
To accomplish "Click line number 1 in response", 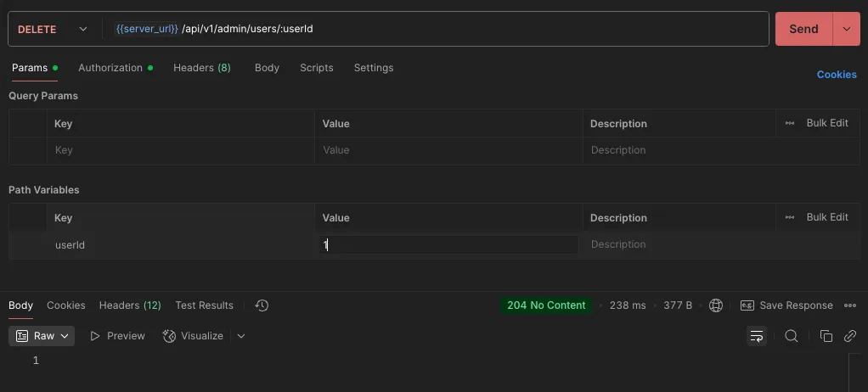I will (36, 361).
